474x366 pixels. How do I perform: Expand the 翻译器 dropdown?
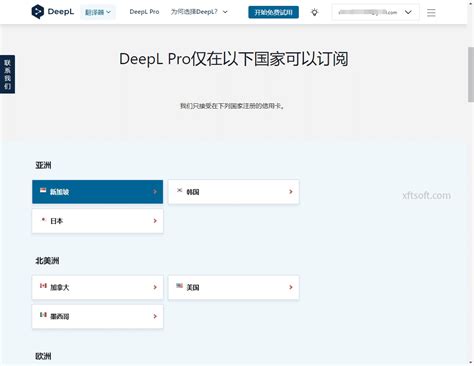click(x=98, y=12)
